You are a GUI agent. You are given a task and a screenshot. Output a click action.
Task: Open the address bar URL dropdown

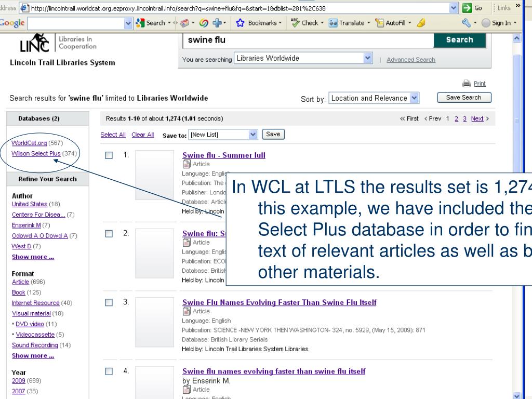pyautogui.click(x=454, y=8)
